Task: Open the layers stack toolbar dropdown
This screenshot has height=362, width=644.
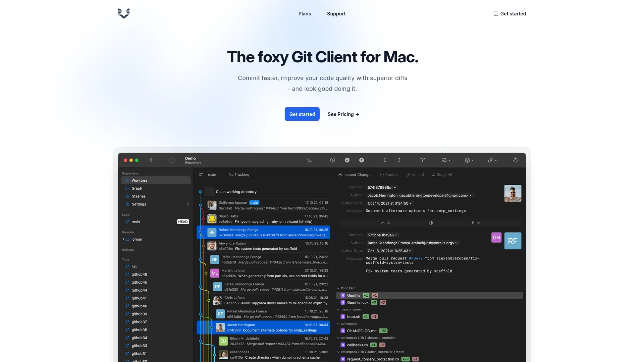Action: (469, 160)
